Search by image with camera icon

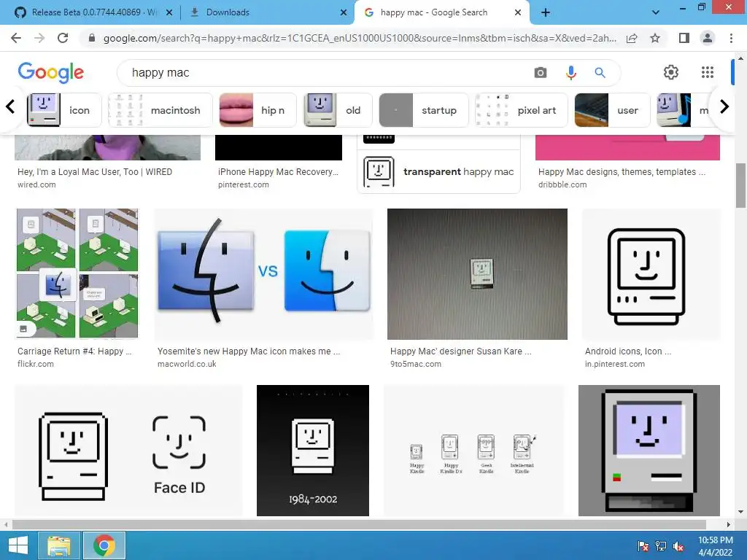(x=541, y=72)
